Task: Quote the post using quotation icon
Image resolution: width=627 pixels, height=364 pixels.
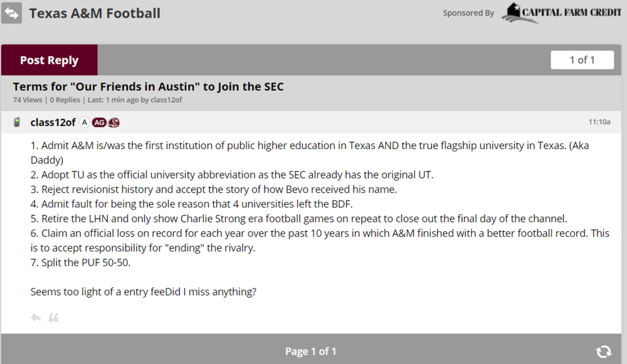Action: coord(54,318)
